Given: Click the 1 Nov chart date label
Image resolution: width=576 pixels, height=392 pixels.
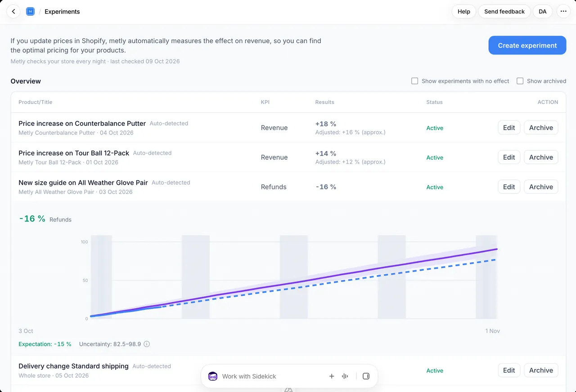Looking at the screenshot, I should (x=492, y=331).
